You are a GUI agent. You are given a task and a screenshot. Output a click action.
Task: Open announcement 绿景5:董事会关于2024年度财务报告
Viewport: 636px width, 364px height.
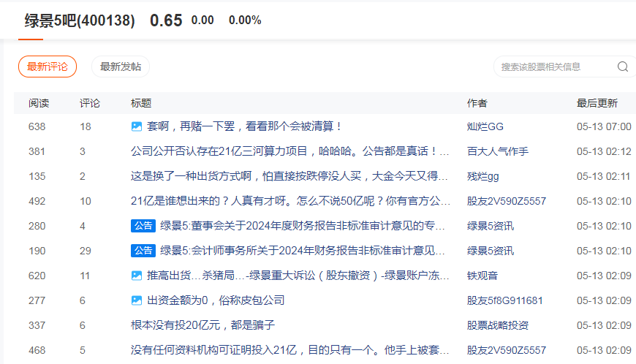(303, 226)
